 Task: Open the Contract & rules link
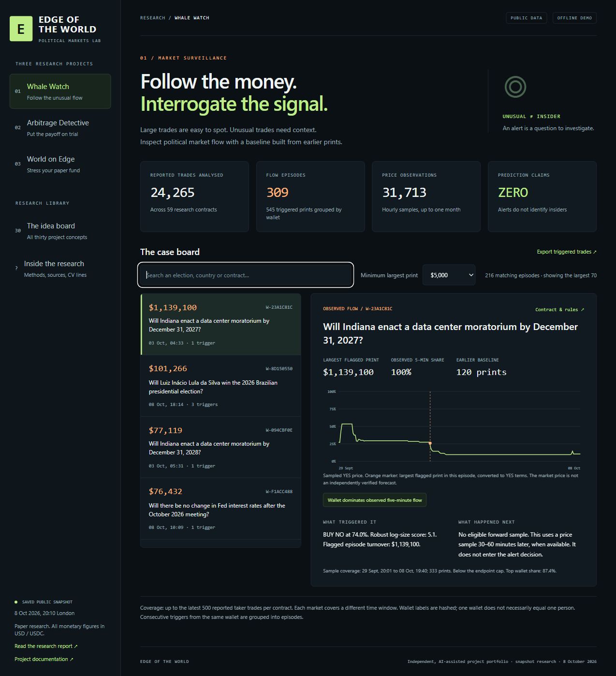[559, 310]
